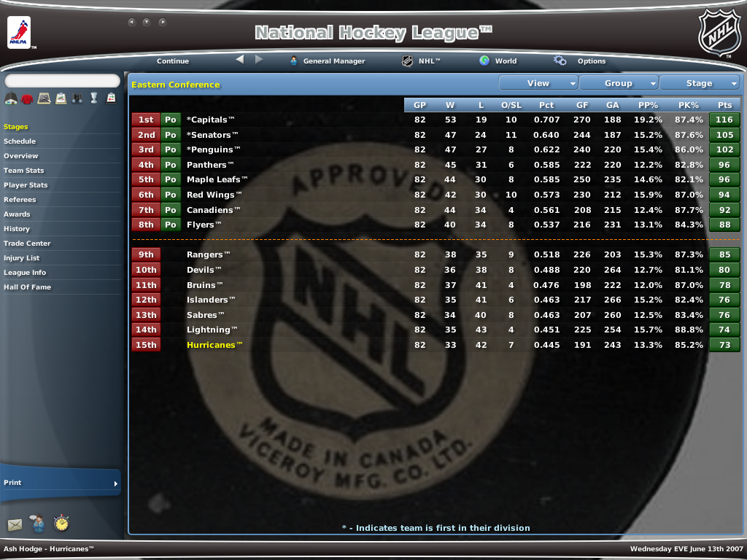Click the 1st position badge
This screenshot has height=560, width=747.
(x=146, y=120)
